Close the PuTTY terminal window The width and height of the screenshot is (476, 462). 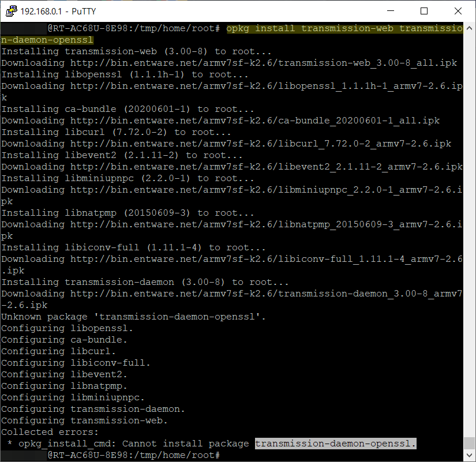(x=458, y=11)
